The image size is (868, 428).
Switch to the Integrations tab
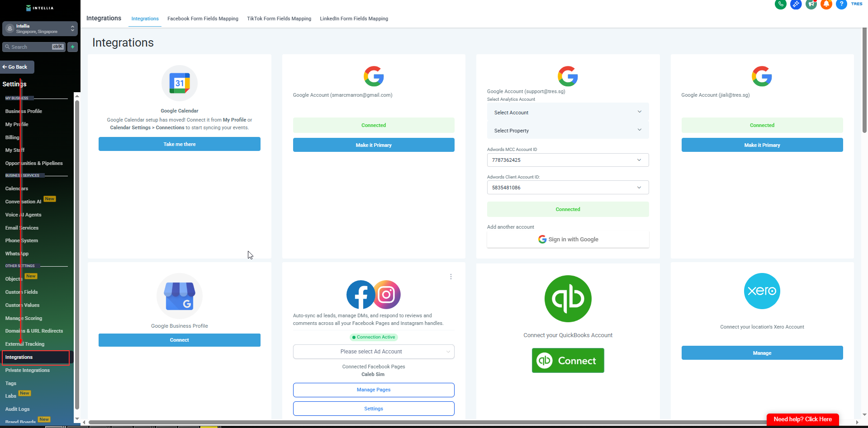[145, 19]
